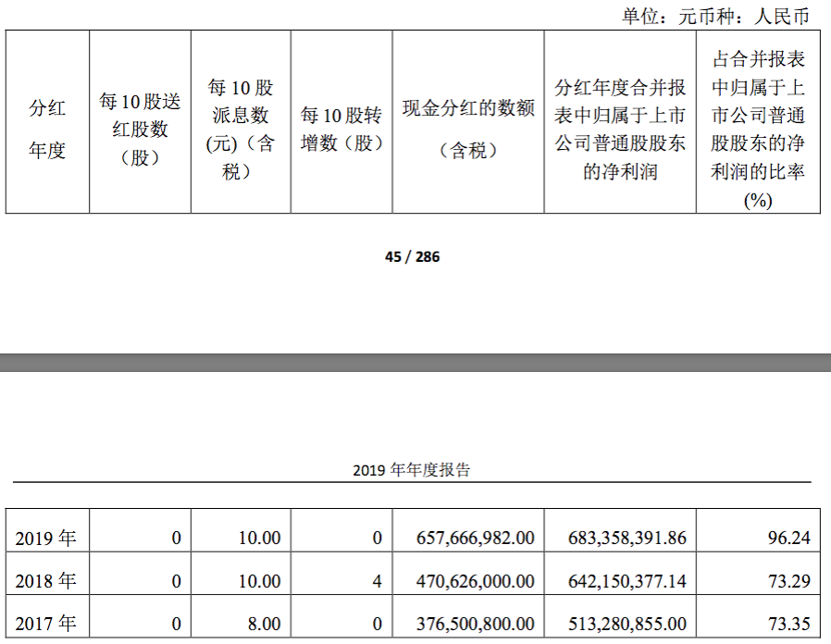This screenshot has width=831, height=644.
Task: Click the unit label 单位：元币种：人民币
Action: click(715, 16)
